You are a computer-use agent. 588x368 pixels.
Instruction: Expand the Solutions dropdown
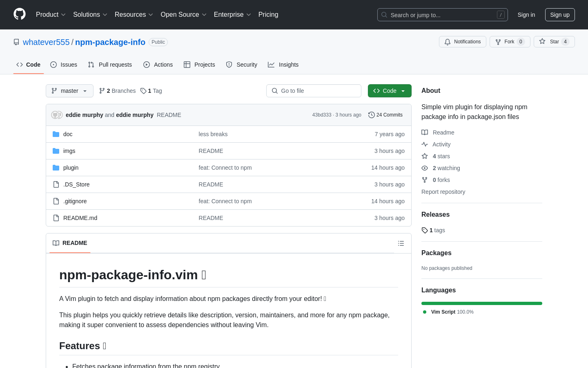[90, 15]
